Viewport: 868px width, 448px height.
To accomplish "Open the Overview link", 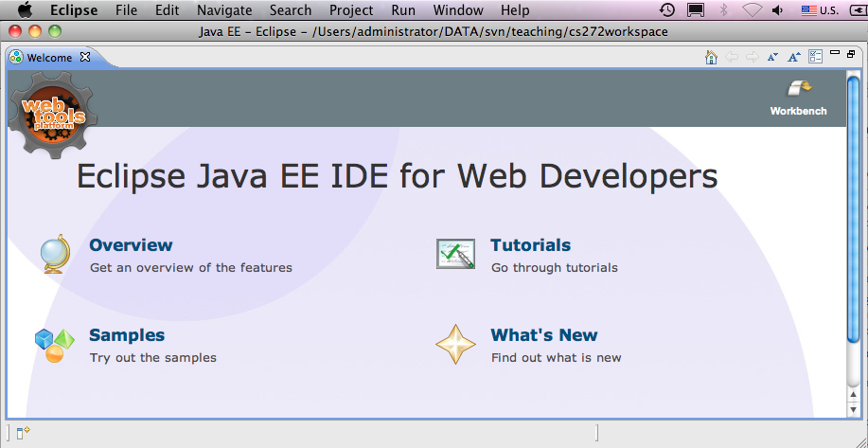I will [131, 244].
